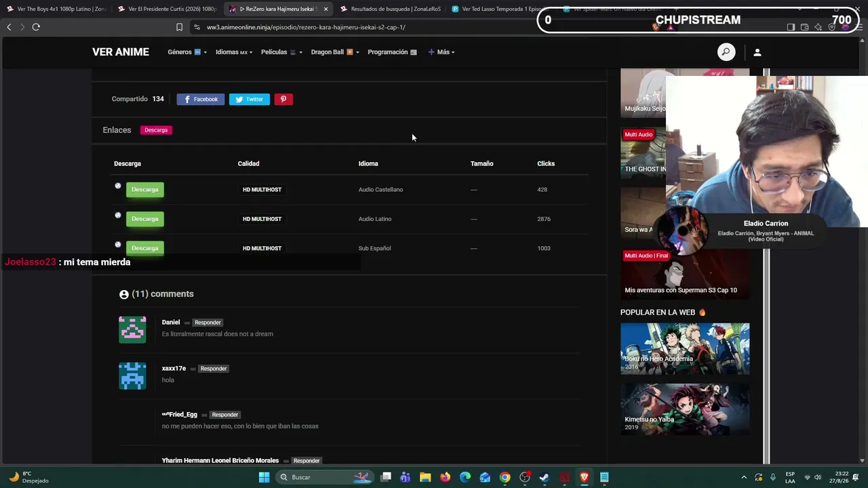Switch to The Boys 4x1 tab

point(57,9)
